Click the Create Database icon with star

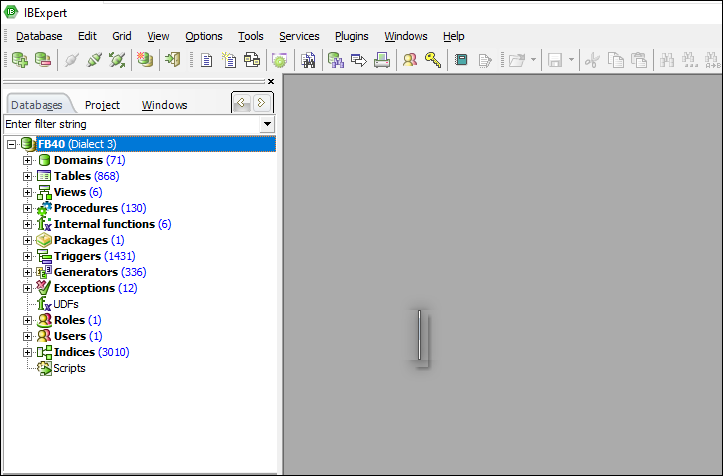coord(145,60)
